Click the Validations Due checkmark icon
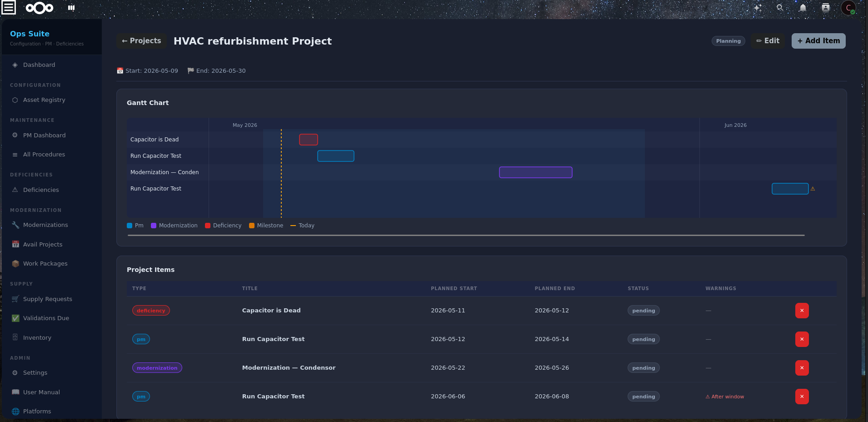Screen dimensions: 868x422 click(15, 318)
